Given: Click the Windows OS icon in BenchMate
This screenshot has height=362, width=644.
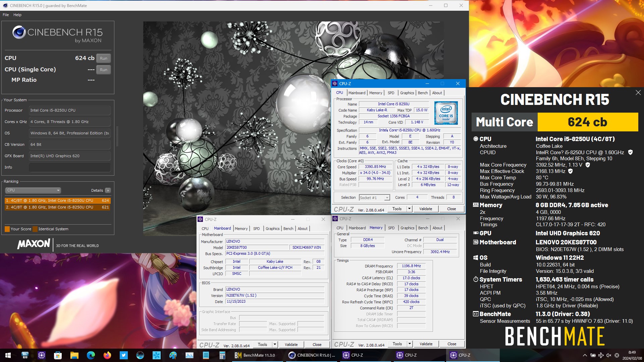Looking at the screenshot, I should (476, 257).
